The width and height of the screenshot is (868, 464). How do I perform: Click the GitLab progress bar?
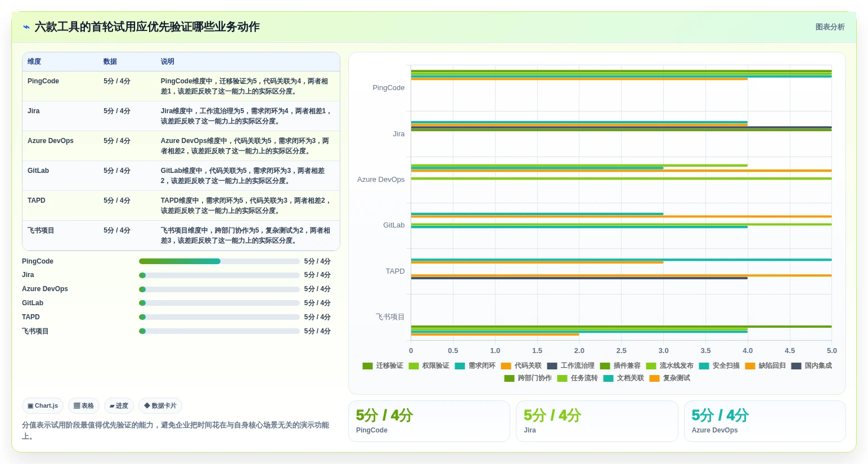[219, 303]
